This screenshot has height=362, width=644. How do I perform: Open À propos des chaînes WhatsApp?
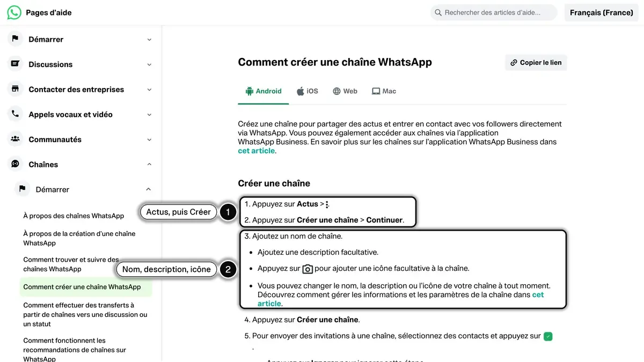(74, 216)
